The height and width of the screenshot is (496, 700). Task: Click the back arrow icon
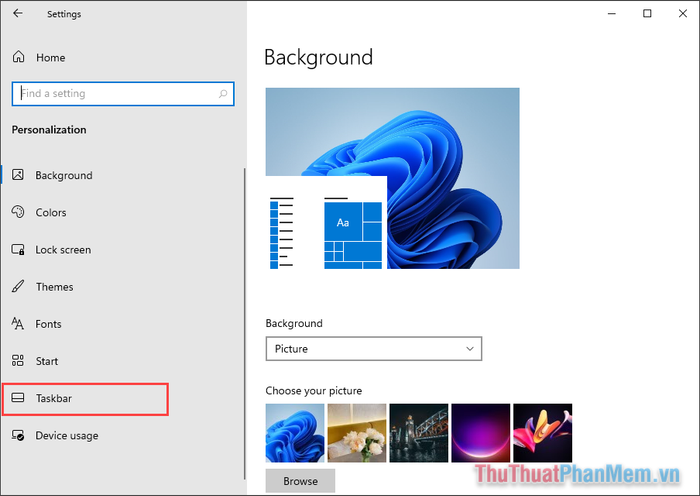tap(18, 13)
